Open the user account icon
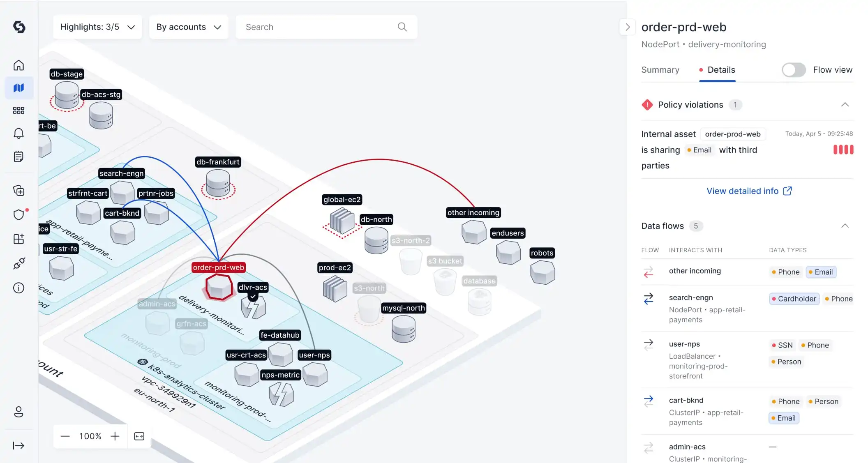The height and width of the screenshot is (463, 868). (18, 412)
